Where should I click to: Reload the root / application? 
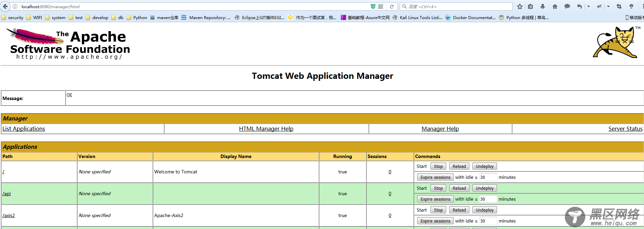[459, 166]
